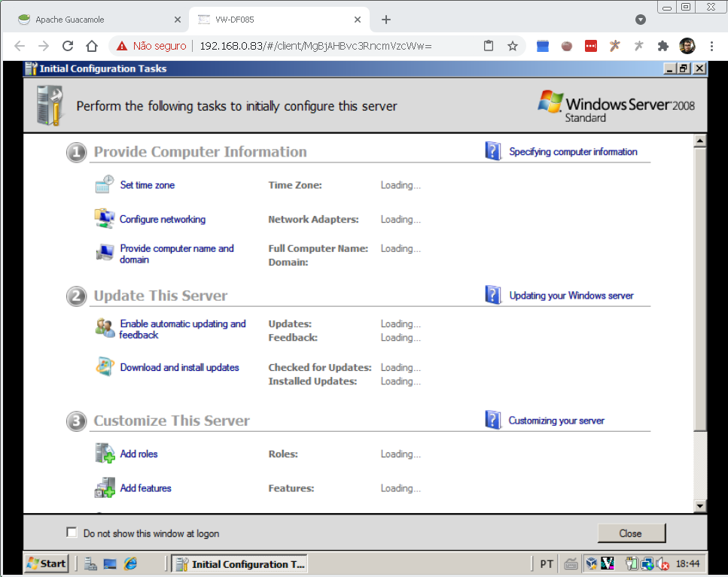Click the network connection tray icon
Viewport: 728px width, 577px height.
pyautogui.click(x=647, y=563)
